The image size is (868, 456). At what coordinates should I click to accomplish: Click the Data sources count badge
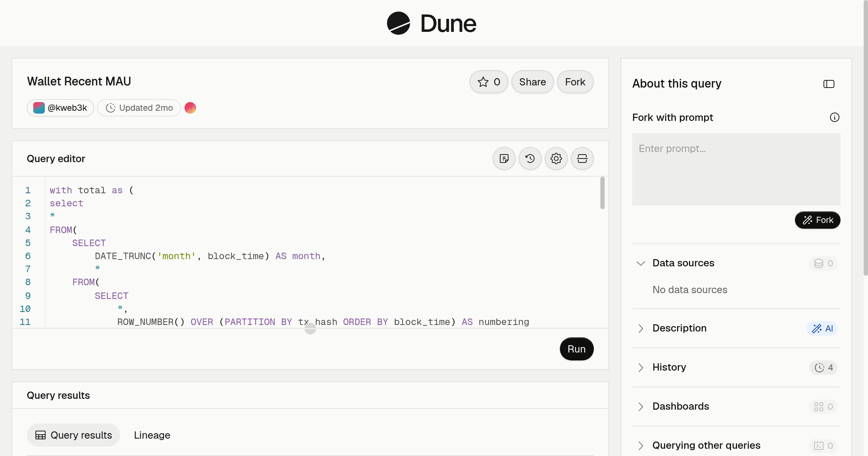pyautogui.click(x=824, y=263)
